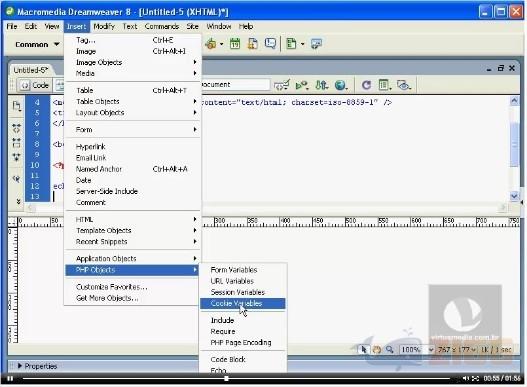Choose Form Variables in PHP submenu

coord(243,270)
